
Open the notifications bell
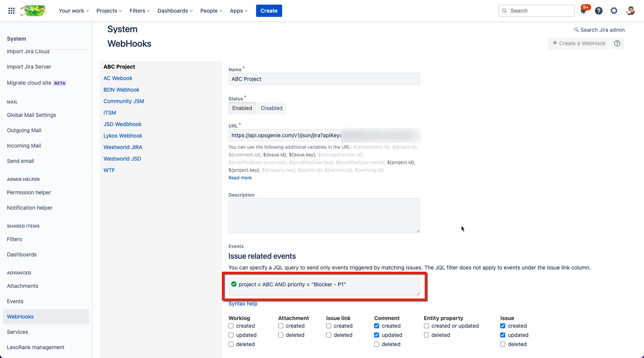pyautogui.click(x=583, y=11)
